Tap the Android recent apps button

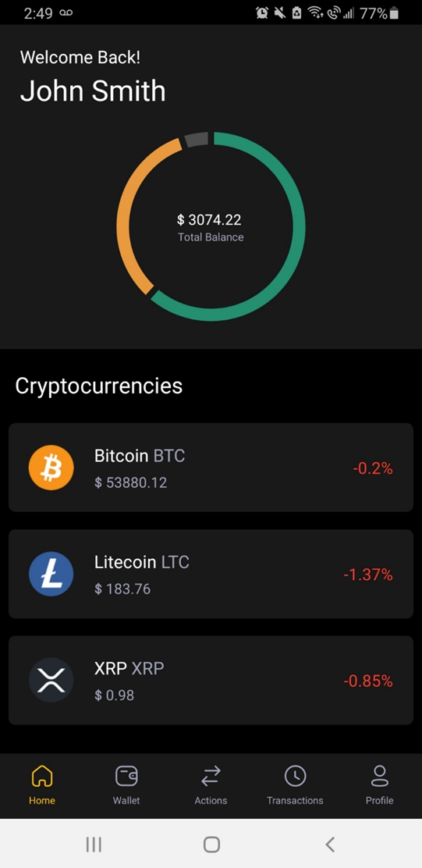(94, 845)
